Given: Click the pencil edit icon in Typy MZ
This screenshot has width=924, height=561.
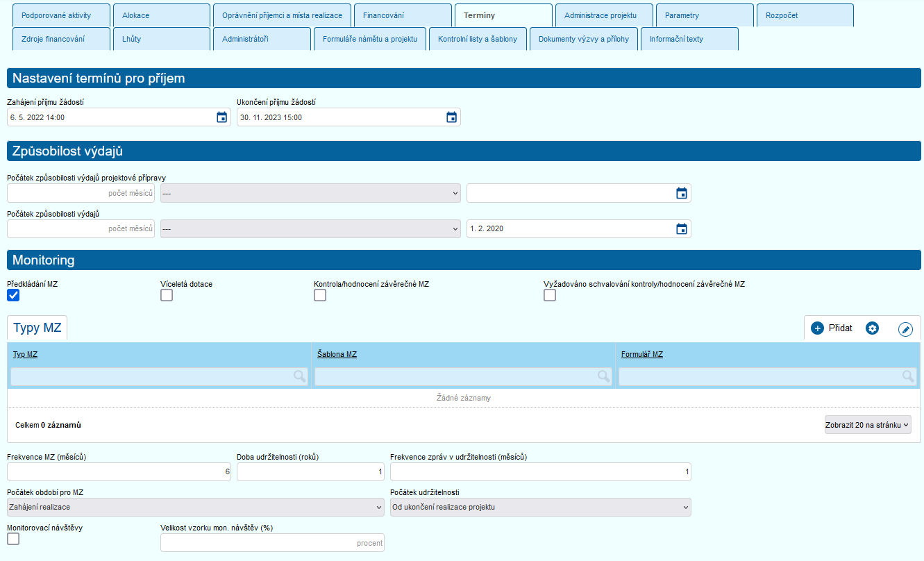Looking at the screenshot, I should (x=905, y=329).
